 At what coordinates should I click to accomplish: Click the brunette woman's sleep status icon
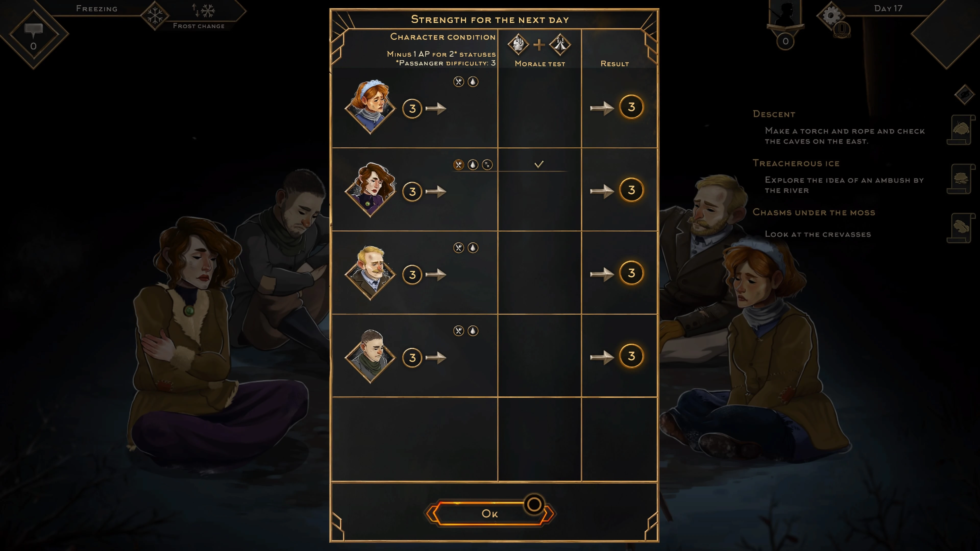pyautogui.click(x=487, y=165)
